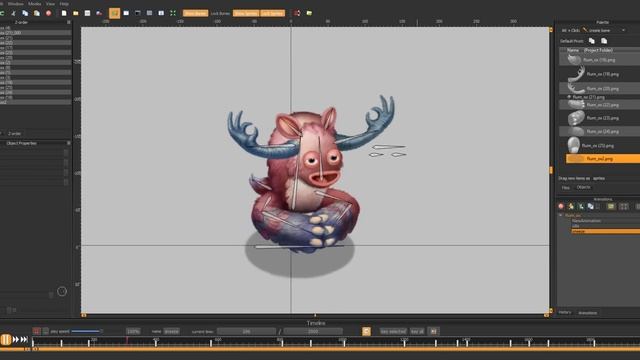Click the yellow Animations panel toolbar icon

point(611,207)
